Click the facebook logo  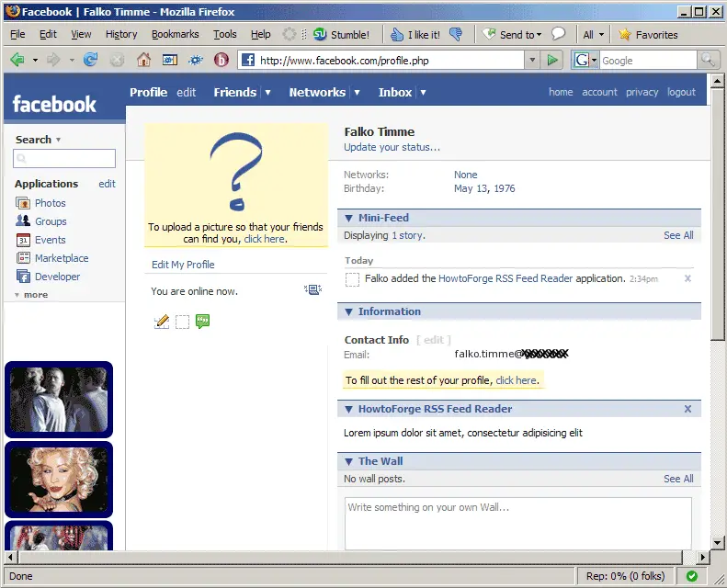pos(54,104)
